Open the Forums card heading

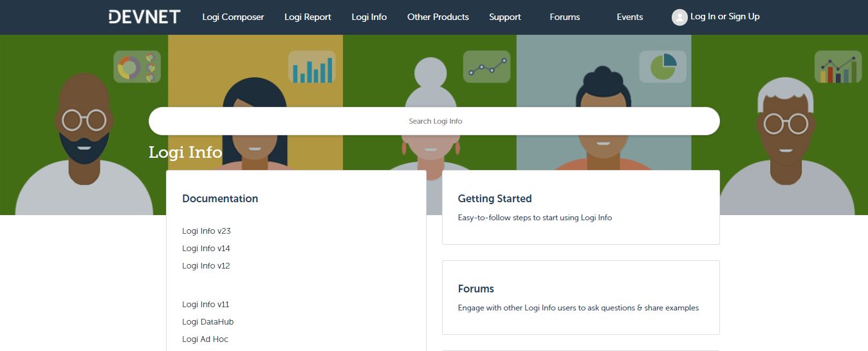(476, 289)
